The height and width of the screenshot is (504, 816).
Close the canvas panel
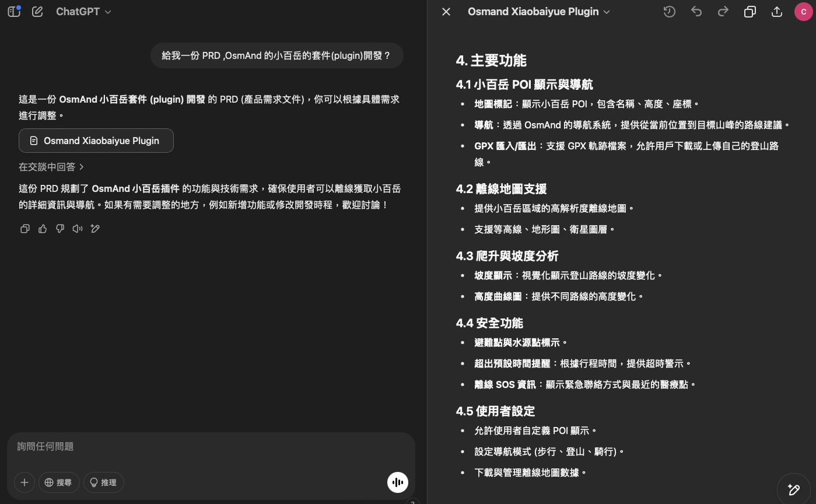(x=446, y=12)
